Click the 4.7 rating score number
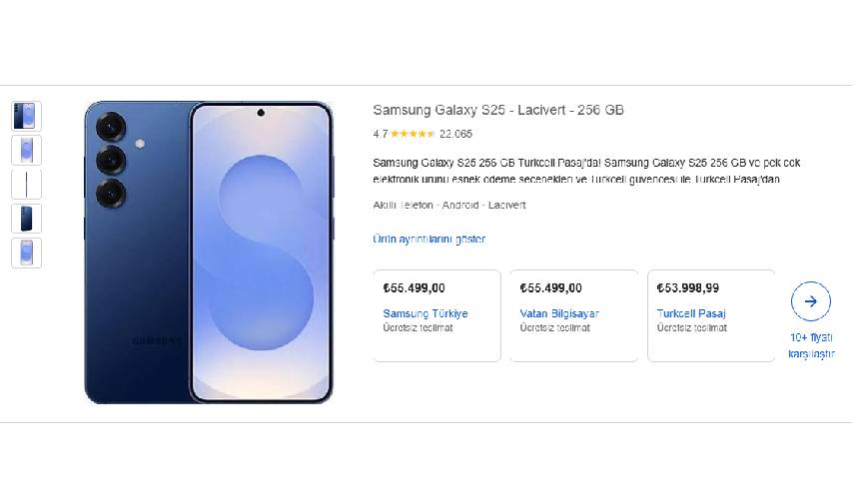The image size is (859, 504). [381, 134]
